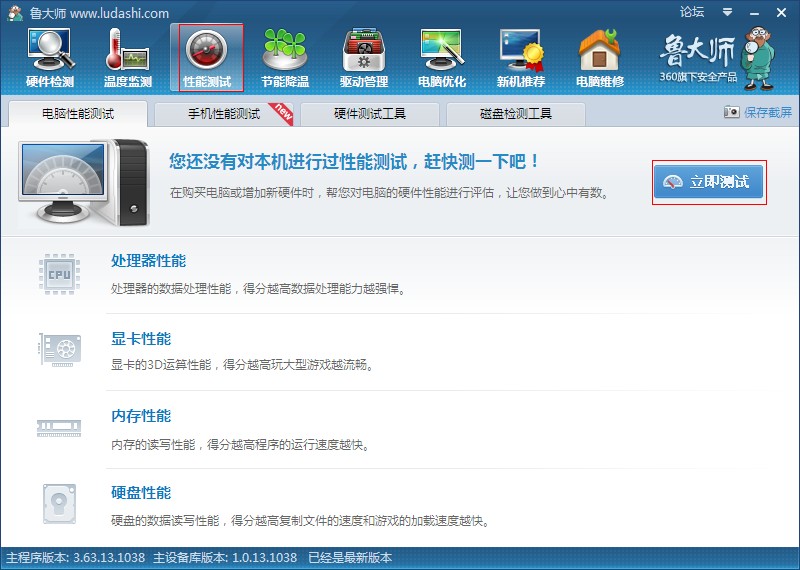Click the computer monitor gauge illustration

pos(84,182)
